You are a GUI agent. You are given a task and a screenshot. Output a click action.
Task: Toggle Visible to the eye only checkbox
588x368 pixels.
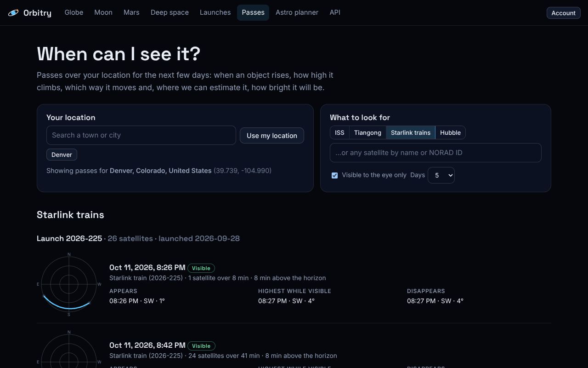334,175
